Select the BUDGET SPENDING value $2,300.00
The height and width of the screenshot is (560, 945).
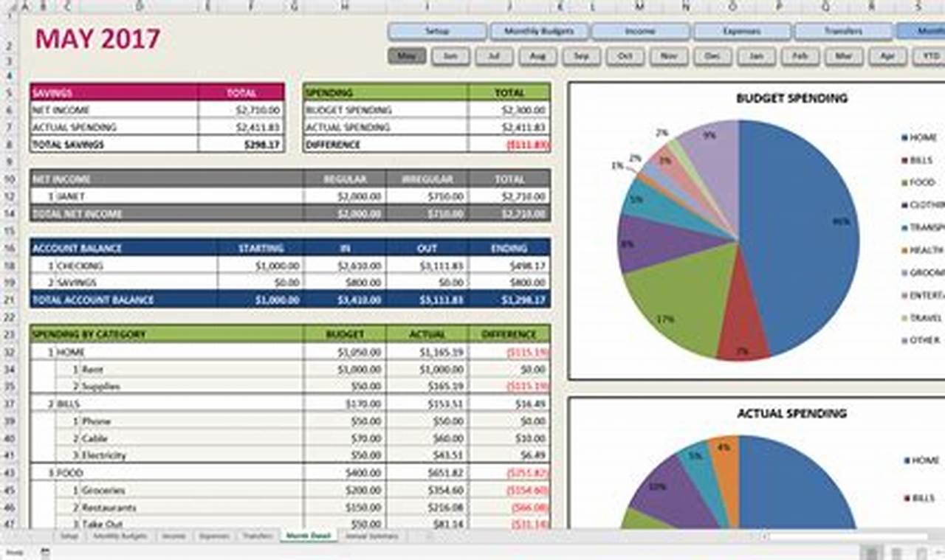tap(509, 110)
